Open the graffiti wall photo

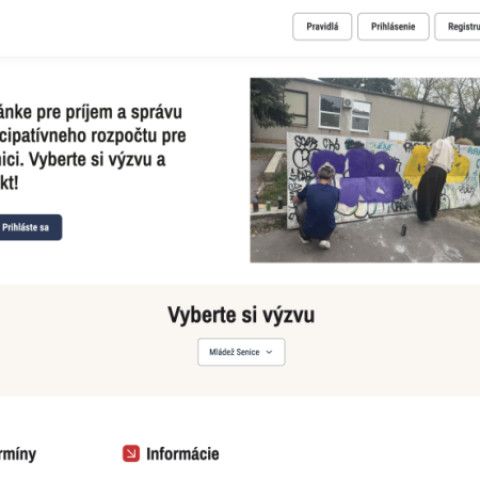pyautogui.click(x=365, y=170)
